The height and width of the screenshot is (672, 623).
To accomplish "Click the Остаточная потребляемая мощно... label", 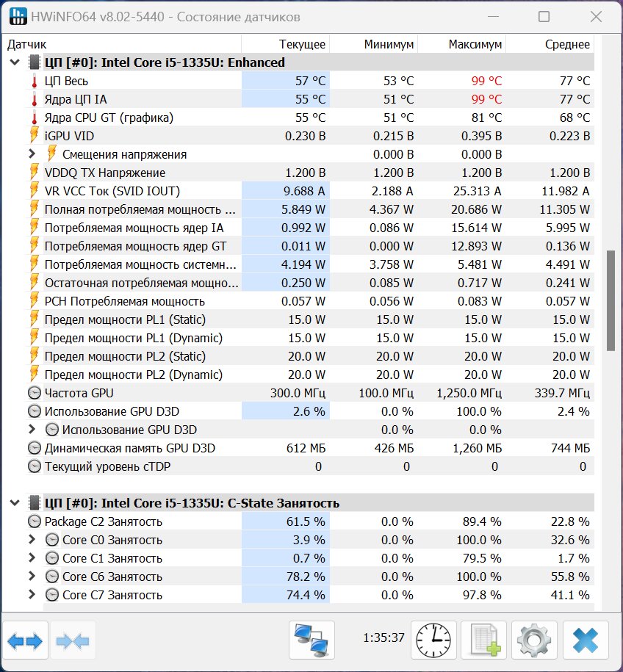I will tap(142, 283).
